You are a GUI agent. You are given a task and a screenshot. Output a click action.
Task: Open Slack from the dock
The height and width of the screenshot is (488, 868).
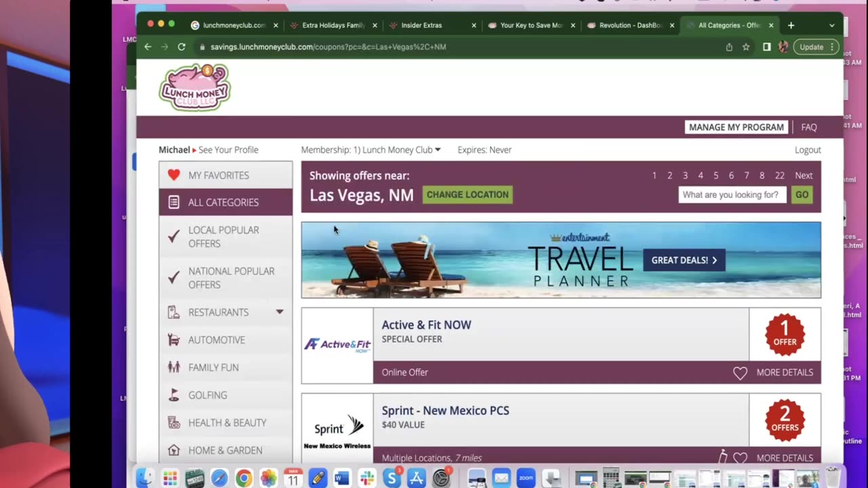[367, 479]
